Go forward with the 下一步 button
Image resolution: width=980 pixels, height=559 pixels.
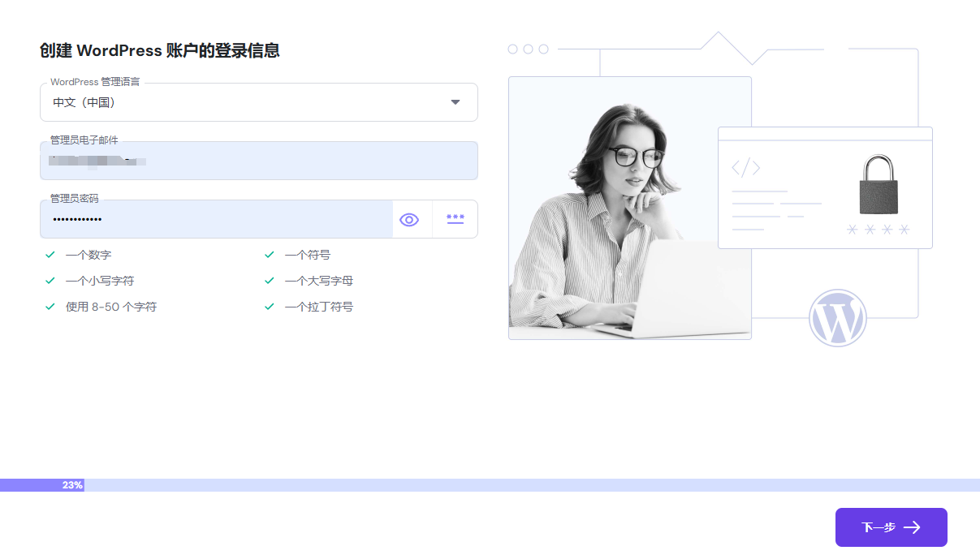pos(891,527)
